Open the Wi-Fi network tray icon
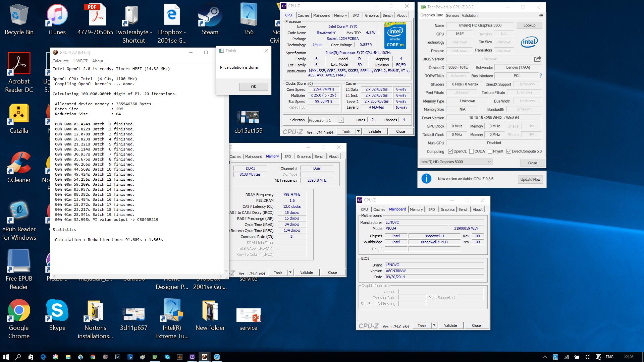The width and height of the screenshot is (644, 362). coord(566,357)
